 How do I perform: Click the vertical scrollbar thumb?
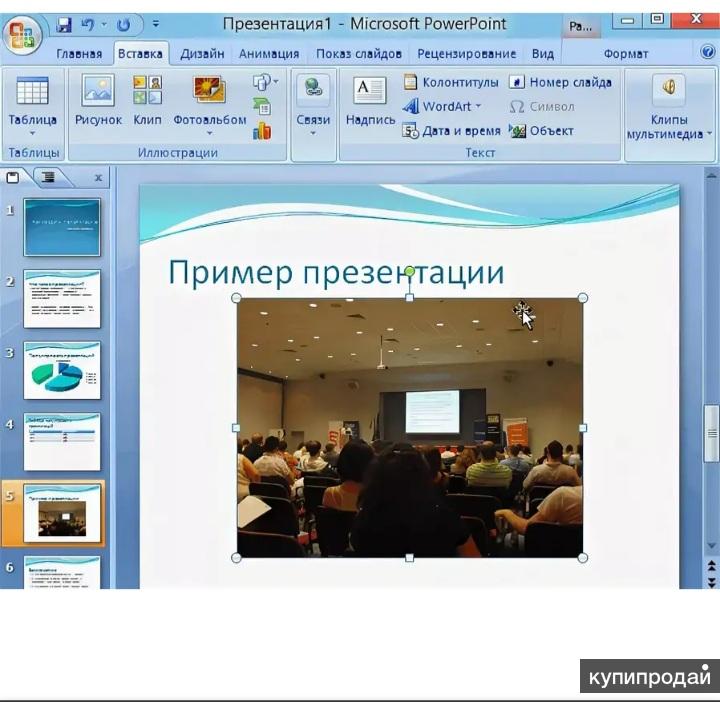(x=711, y=432)
